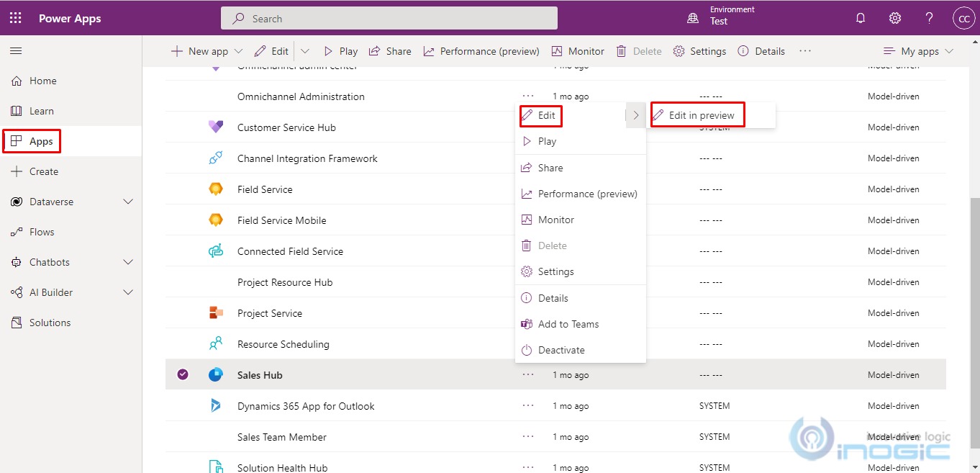The height and width of the screenshot is (473, 980).
Task: Open ellipsis menu for Sales Hub row
Action: tap(528, 374)
